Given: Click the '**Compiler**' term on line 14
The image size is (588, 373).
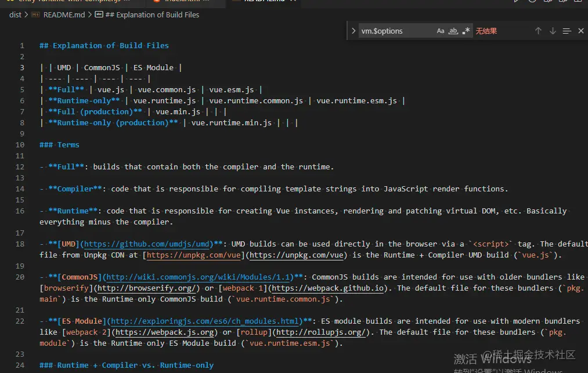Looking at the screenshot, I should point(75,189).
